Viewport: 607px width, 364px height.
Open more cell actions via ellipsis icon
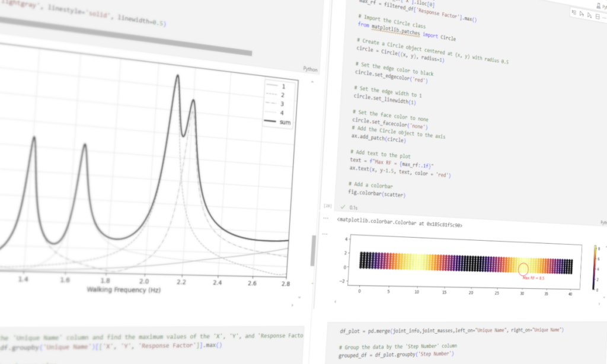tap(605, 19)
